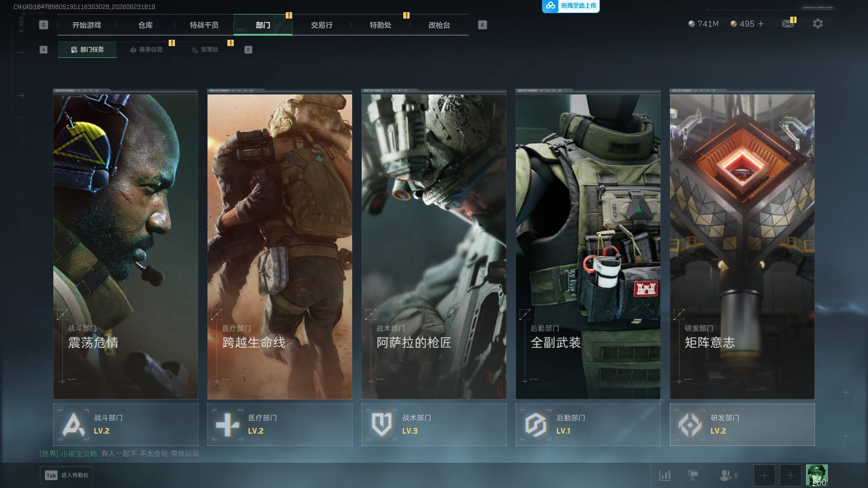Switch to the 仓库 tab
The width and height of the screenshot is (868, 488).
[145, 25]
